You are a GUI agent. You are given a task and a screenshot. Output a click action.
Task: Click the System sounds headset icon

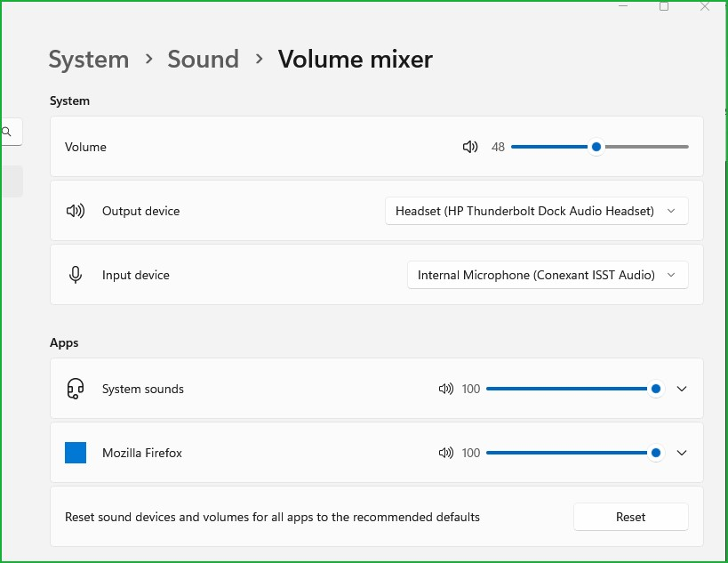[76, 389]
